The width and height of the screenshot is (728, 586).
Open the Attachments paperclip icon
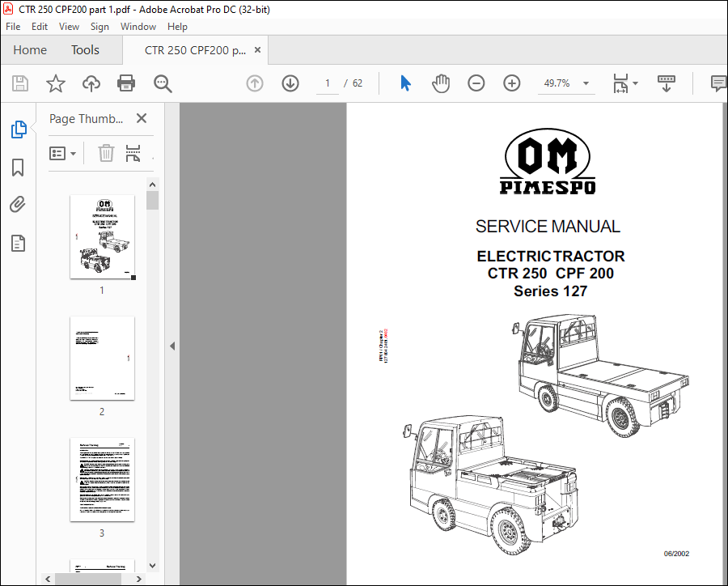(18, 205)
